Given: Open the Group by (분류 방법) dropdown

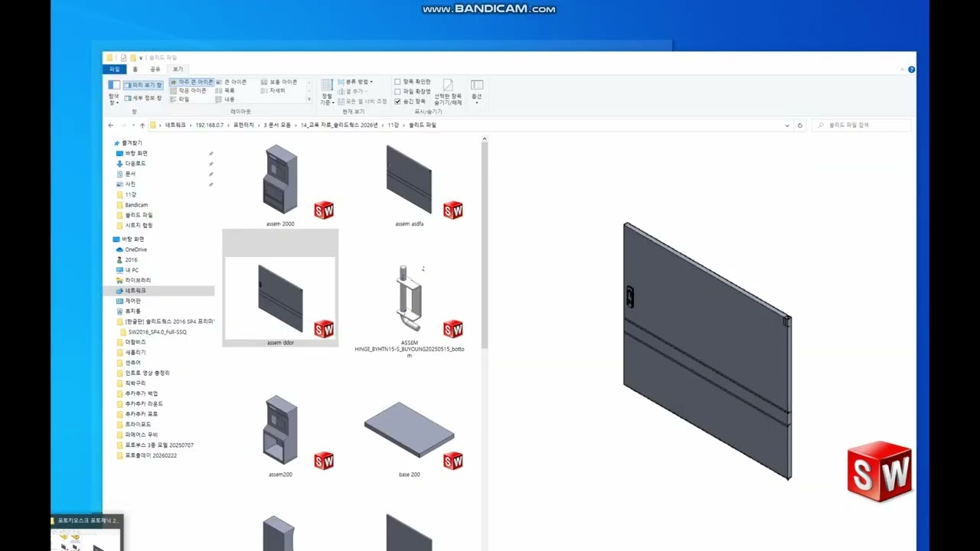Looking at the screenshot, I should pyautogui.click(x=356, y=82).
